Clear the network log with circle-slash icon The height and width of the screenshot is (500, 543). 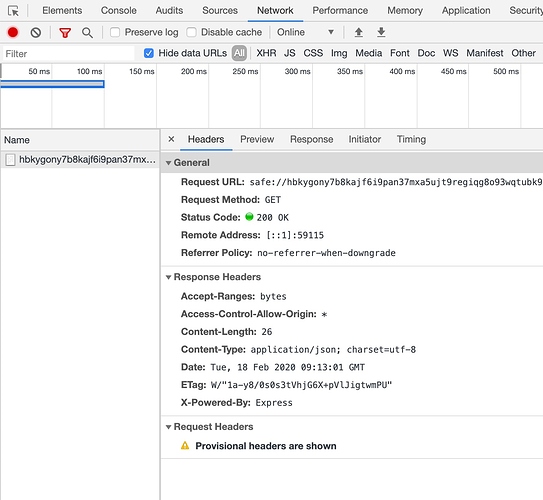(36, 33)
